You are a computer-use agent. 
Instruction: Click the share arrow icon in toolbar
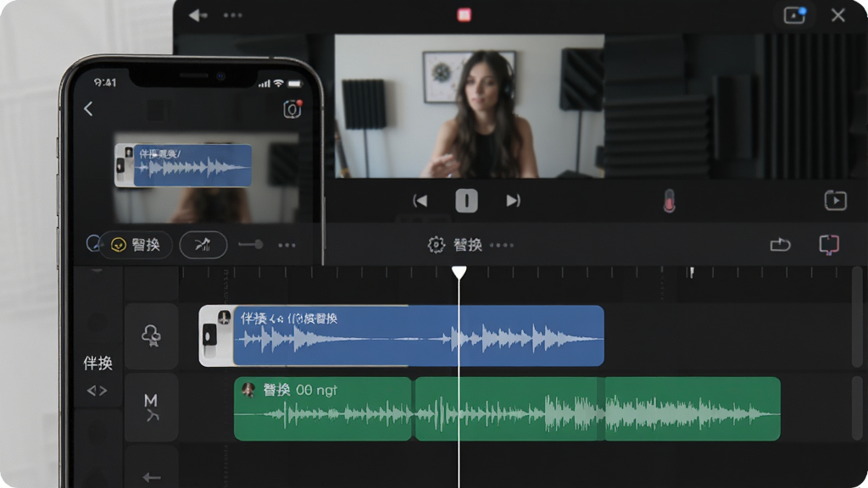pyautogui.click(x=780, y=244)
